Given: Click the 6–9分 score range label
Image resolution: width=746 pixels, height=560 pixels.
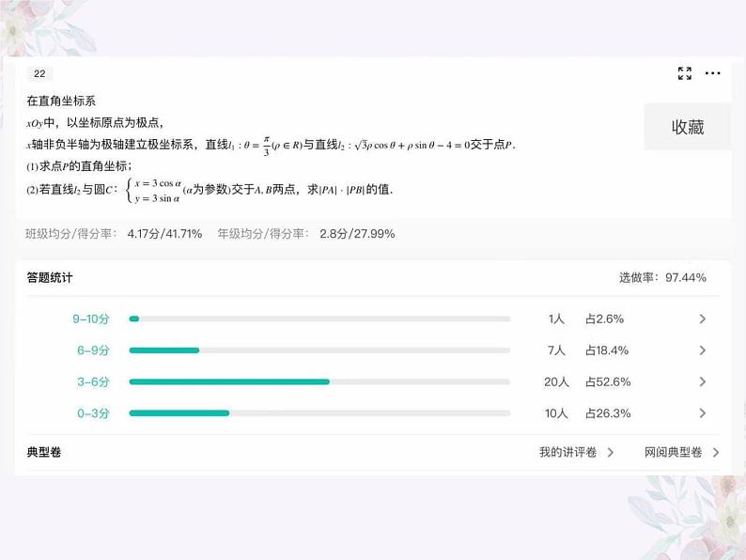Looking at the screenshot, I should 93,350.
